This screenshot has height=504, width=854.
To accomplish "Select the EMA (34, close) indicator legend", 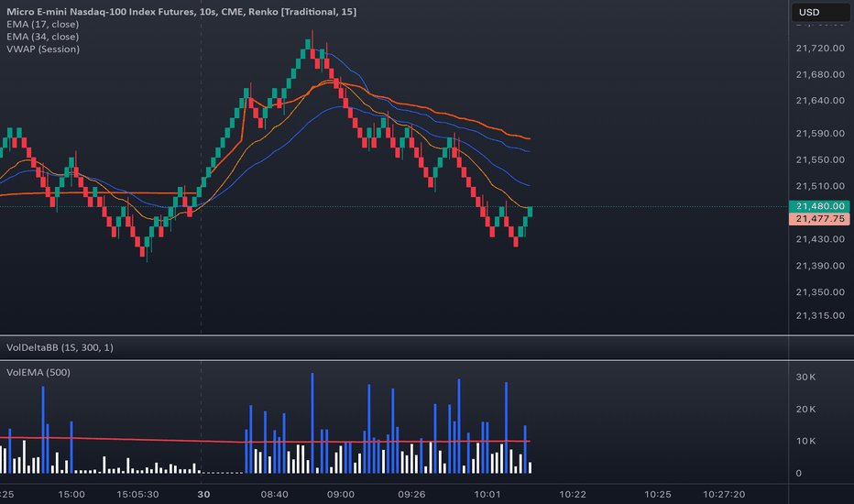I will click(42, 37).
